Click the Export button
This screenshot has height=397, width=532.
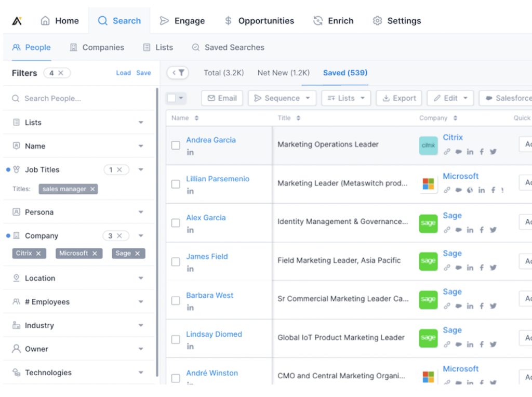coord(399,98)
